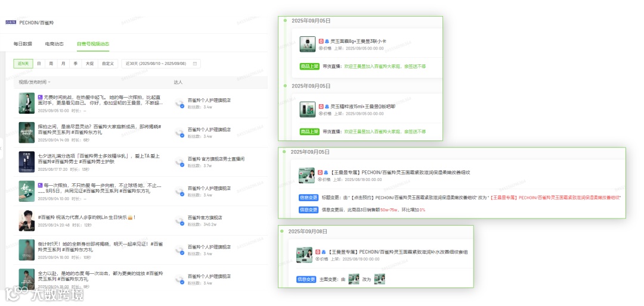Screen dimensions: 644x306
Task: Click red platform icon beside 保湿柔嫩改善细纹 product
Action: (320, 173)
